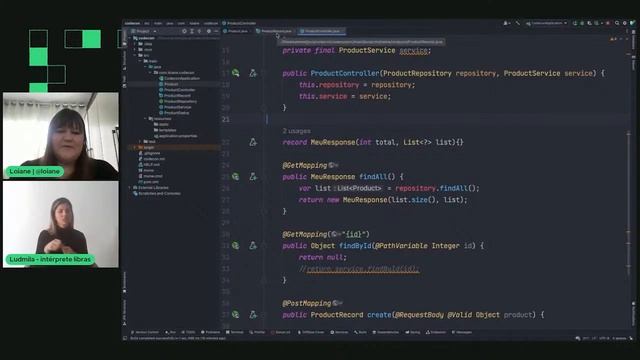Click the red Stop button in toolbar
Viewport: 640px width, 360px height.
(608, 23)
